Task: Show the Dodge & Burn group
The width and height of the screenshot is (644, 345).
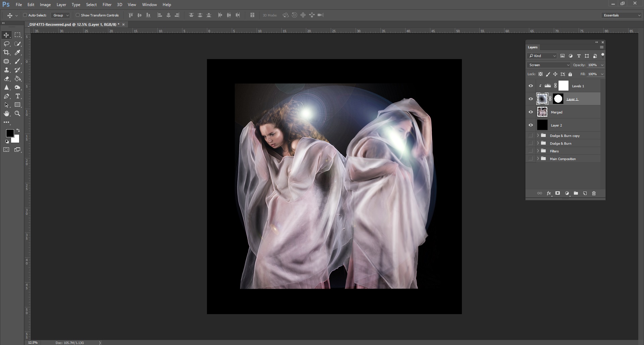Action: 531,143
